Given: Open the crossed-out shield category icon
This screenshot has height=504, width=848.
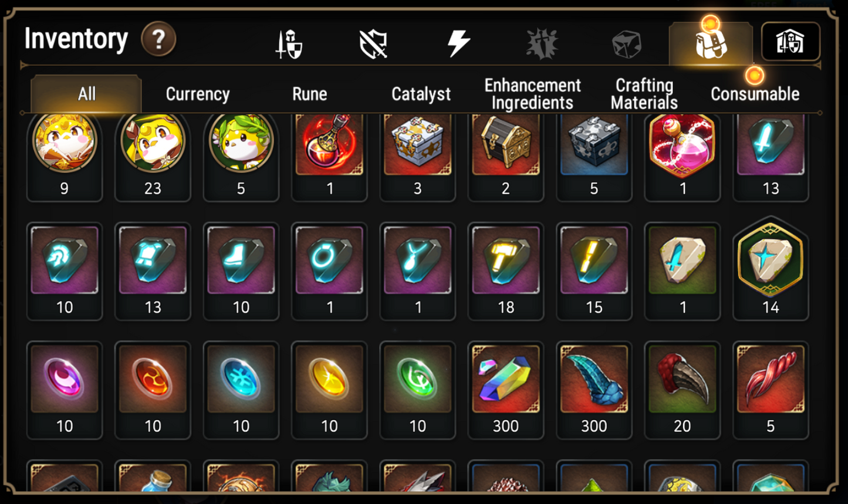Looking at the screenshot, I should [x=373, y=44].
